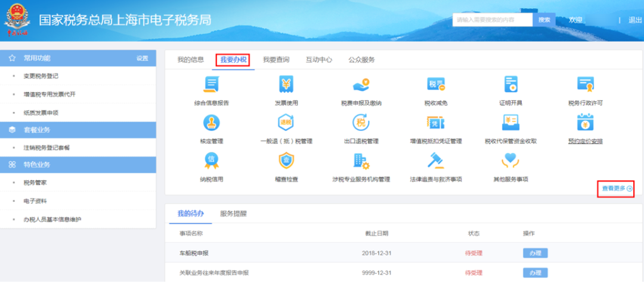644x284 pixels.
Task: Open the 综合信息报告 icon
Action: tap(211, 85)
